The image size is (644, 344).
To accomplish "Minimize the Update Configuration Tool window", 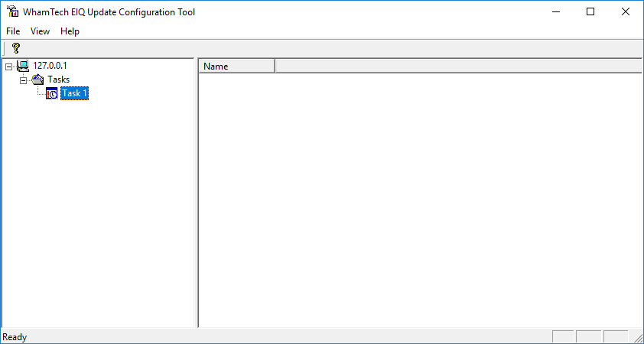I will 555,11.
